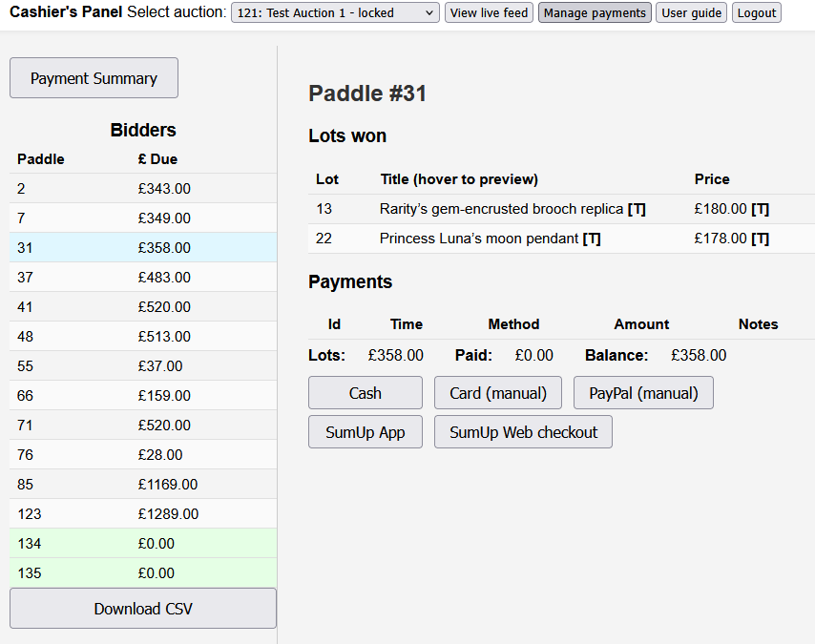Download the bidders CSV file

(x=142, y=608)
